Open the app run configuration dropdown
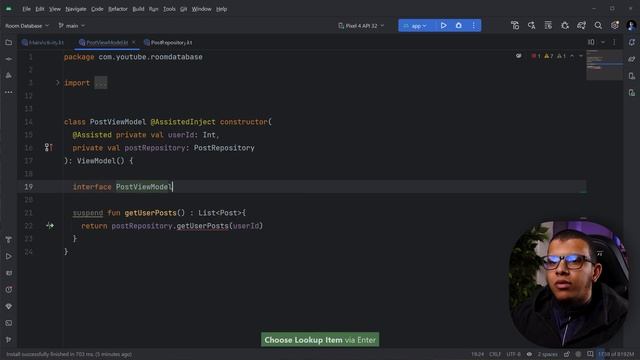The height and width of the screenshot is (360, 640). (415, 26)
